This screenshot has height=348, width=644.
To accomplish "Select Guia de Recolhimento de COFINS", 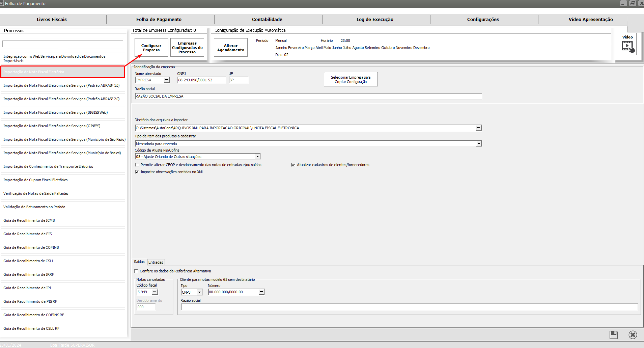I will point(63,248).
